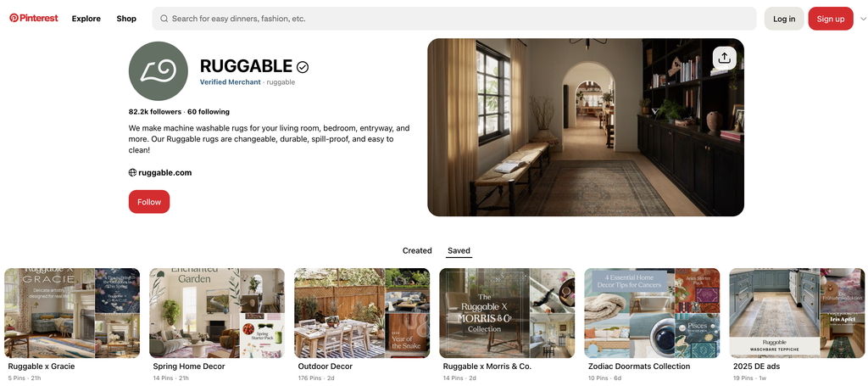Open the Zodiac Doormats Collection board
The height and width of the screenshot is (386, 868).
652,313
